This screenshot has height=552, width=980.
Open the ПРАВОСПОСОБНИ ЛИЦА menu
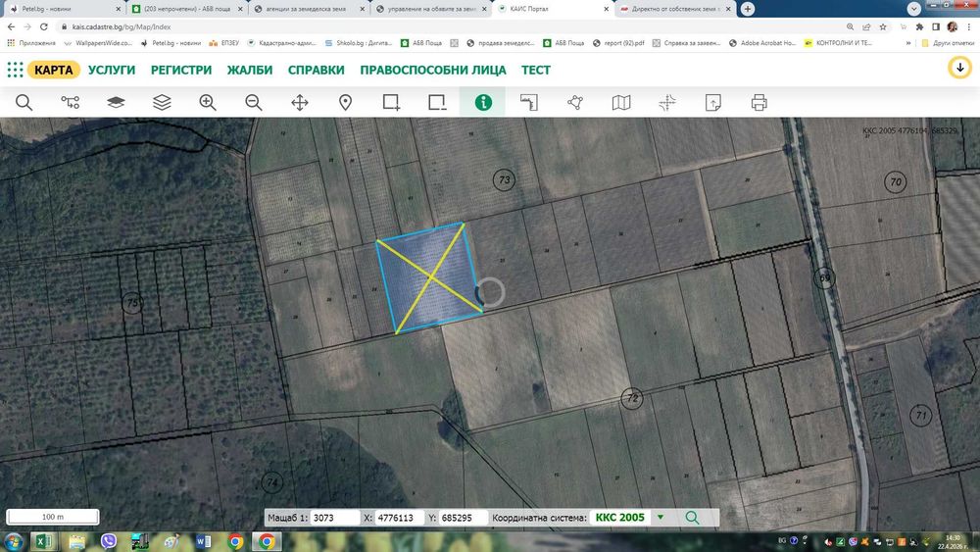coord(433,70)
